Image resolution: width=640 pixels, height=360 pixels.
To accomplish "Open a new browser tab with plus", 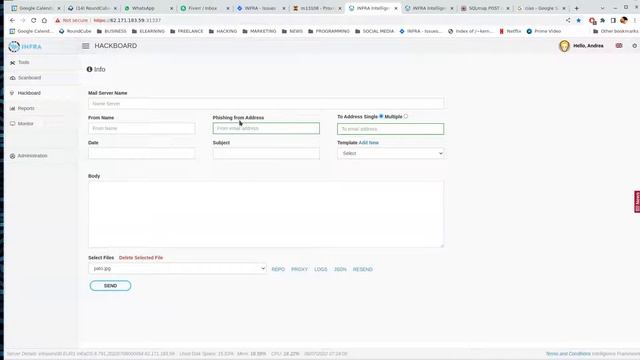I will [576, 8].
